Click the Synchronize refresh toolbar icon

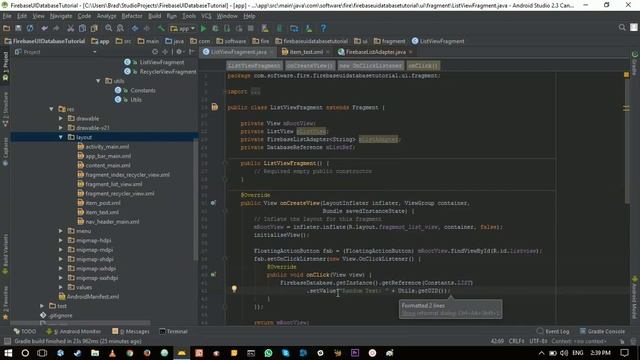tap(30, 28)
